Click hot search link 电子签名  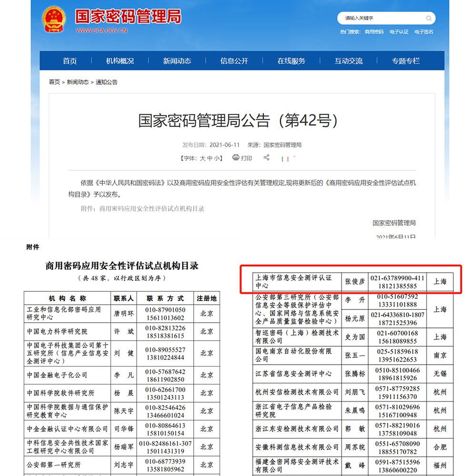click(424, 32)
